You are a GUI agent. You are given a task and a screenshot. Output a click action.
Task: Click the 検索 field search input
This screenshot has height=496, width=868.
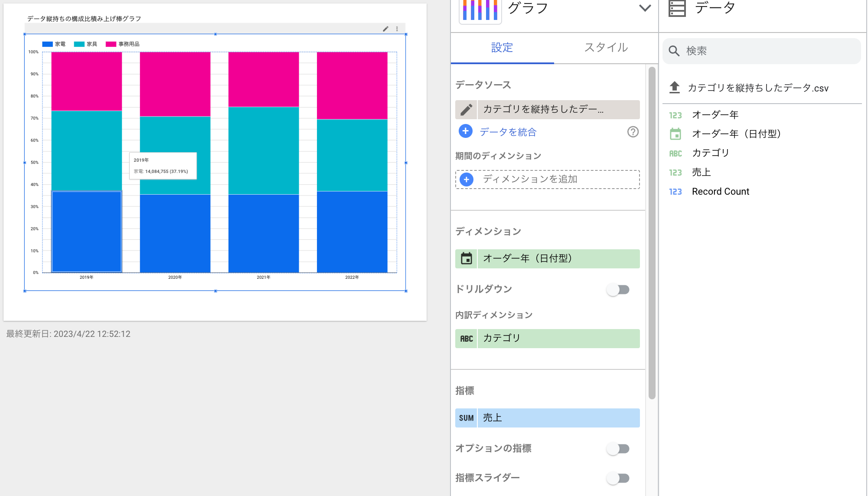tap(762, 51)
